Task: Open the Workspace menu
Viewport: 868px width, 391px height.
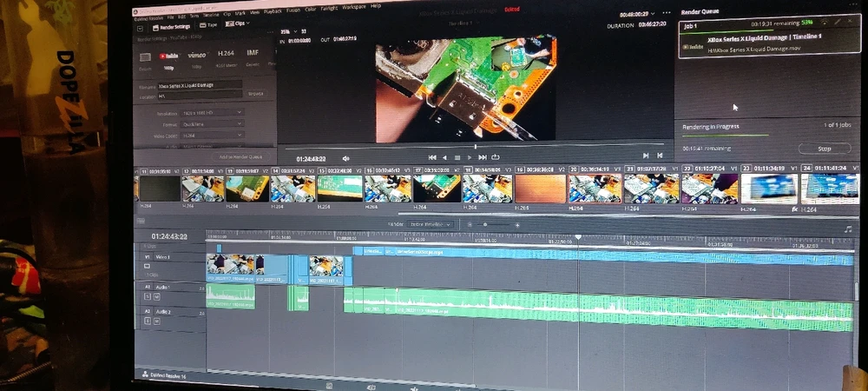Action: tap(354, 7)
